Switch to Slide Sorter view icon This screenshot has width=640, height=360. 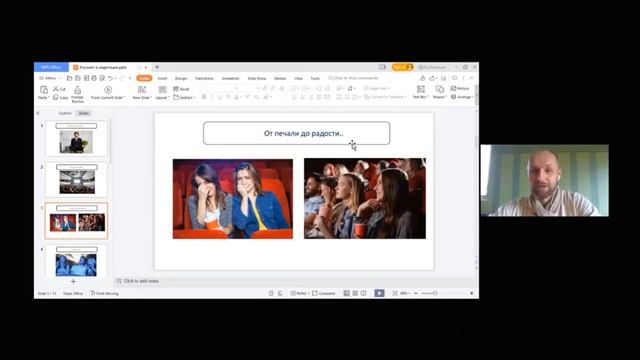355,293
